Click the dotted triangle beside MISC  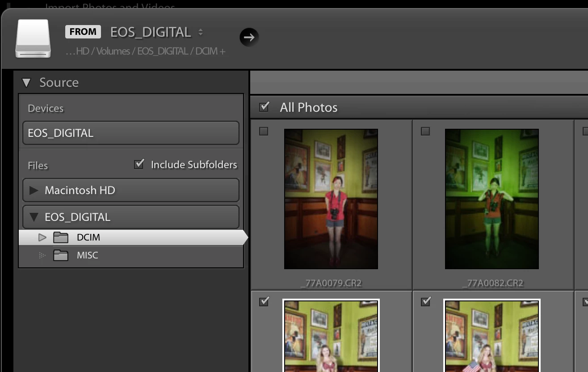coord(42,255)
